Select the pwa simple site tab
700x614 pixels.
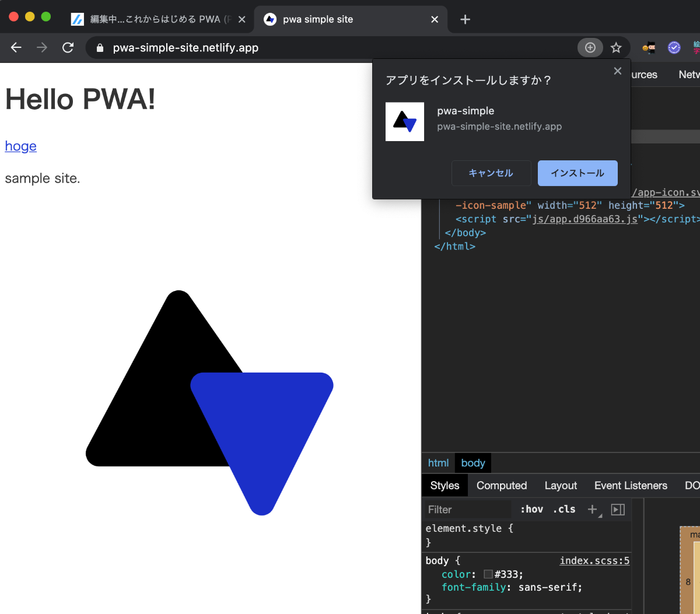tap(350, 19)
